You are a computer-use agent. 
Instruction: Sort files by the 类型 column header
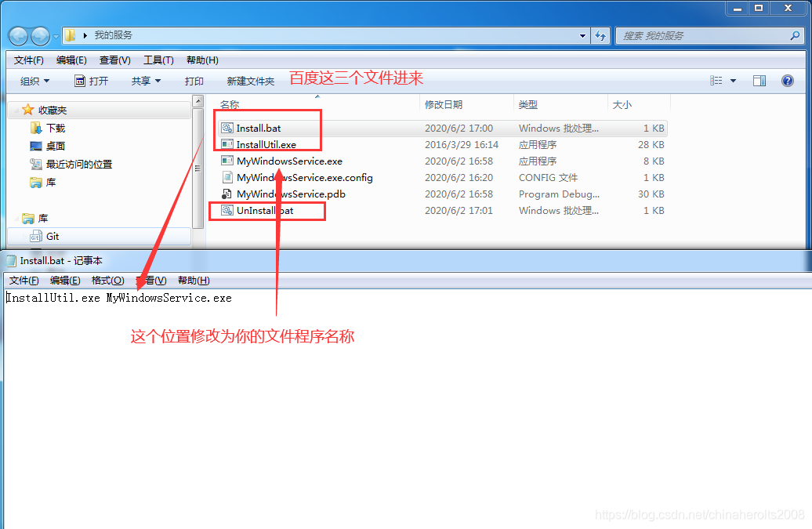[560, 104]
